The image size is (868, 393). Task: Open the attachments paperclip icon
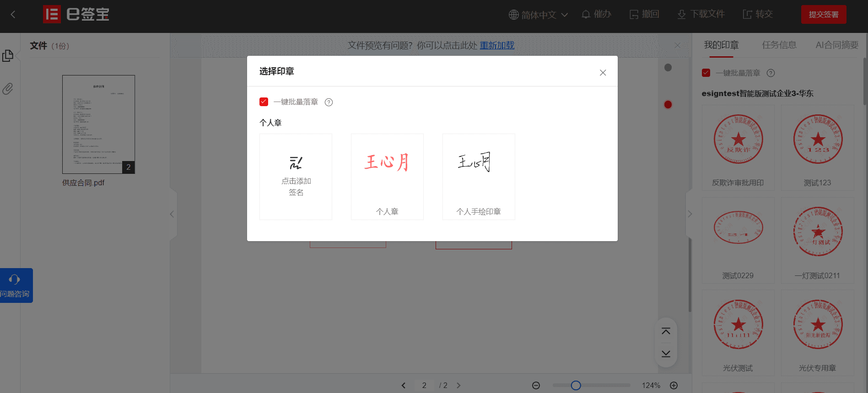(x=8, y=89)
